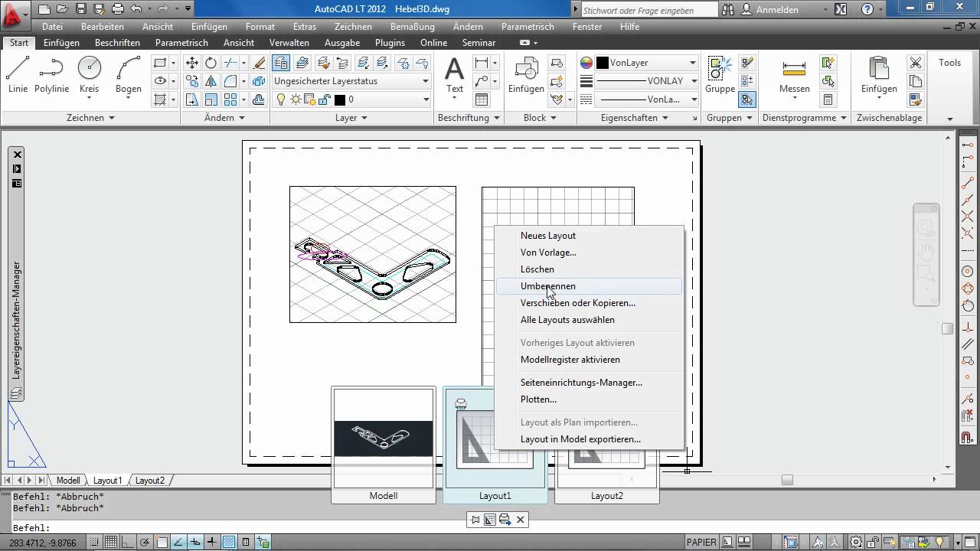Choose Umbenennen from the context menu
This screenshot has height=551, width=980.
pyautogui.click(x=589, y=286)
